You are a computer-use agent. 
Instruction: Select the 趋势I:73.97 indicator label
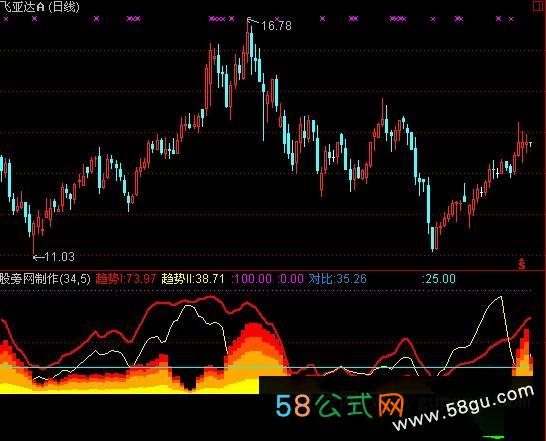(126, 279)
